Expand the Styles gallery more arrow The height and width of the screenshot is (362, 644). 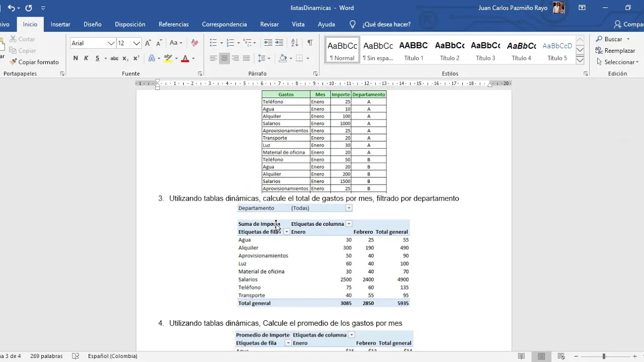(580, 60)
